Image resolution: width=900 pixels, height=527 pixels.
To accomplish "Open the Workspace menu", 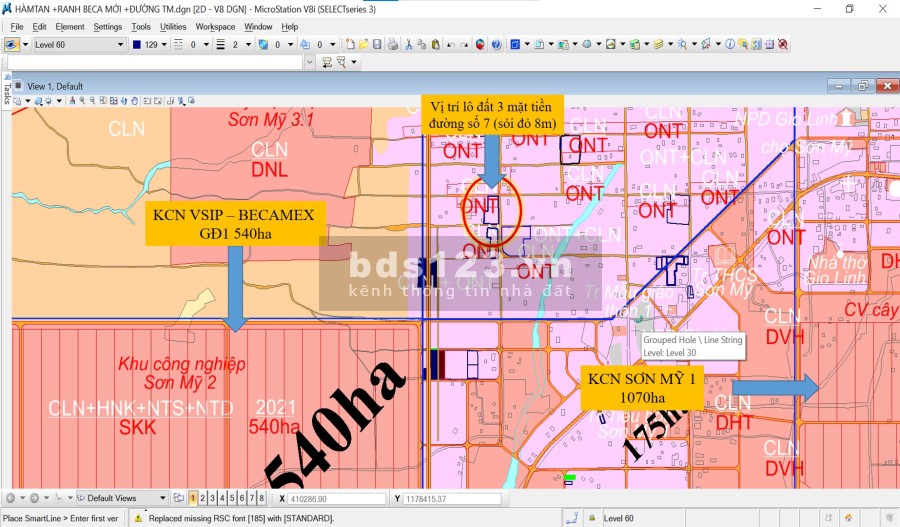I will click(215, 26).
